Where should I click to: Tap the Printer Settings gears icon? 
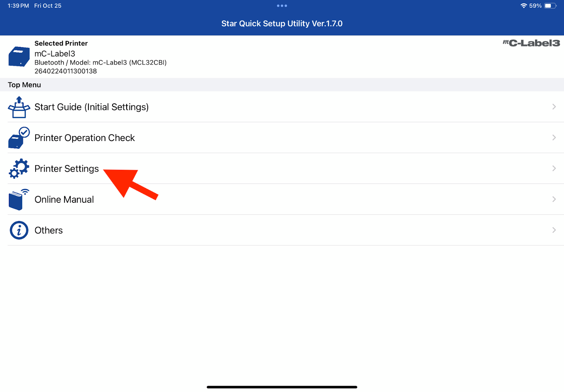(x=19, y=169)
